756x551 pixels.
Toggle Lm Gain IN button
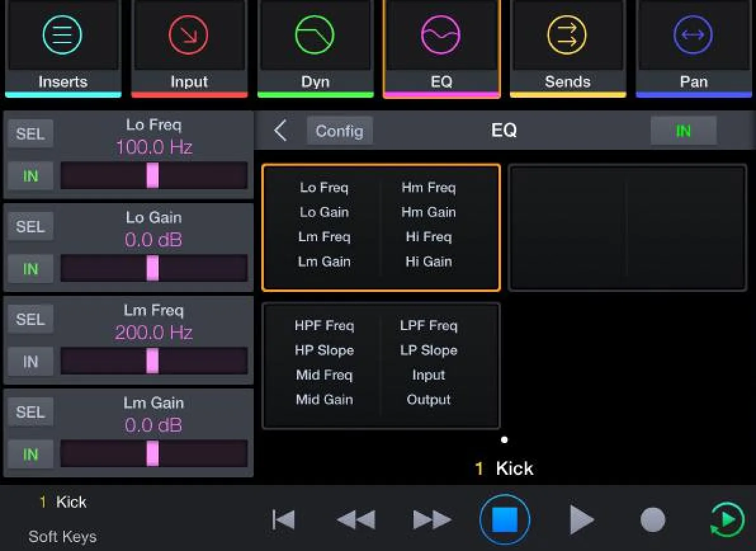[30, 454]
